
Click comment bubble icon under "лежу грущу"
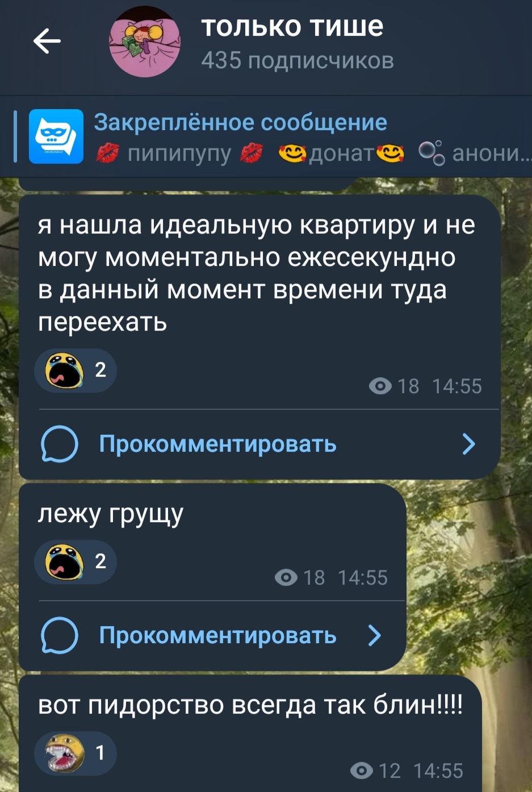pyautogui.click(x=60, y=635)
